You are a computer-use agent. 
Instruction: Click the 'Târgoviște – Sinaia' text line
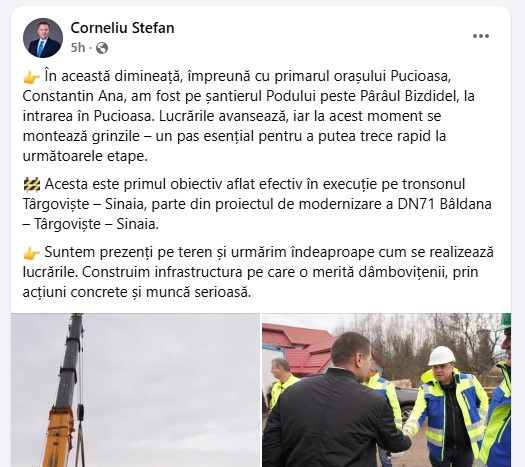coord(85,204)
